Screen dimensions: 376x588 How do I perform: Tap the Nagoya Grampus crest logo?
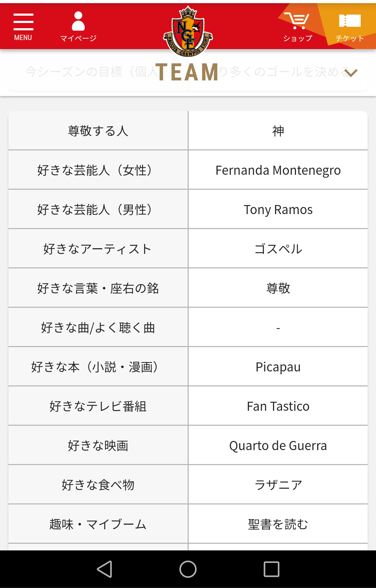click(188, 31)
